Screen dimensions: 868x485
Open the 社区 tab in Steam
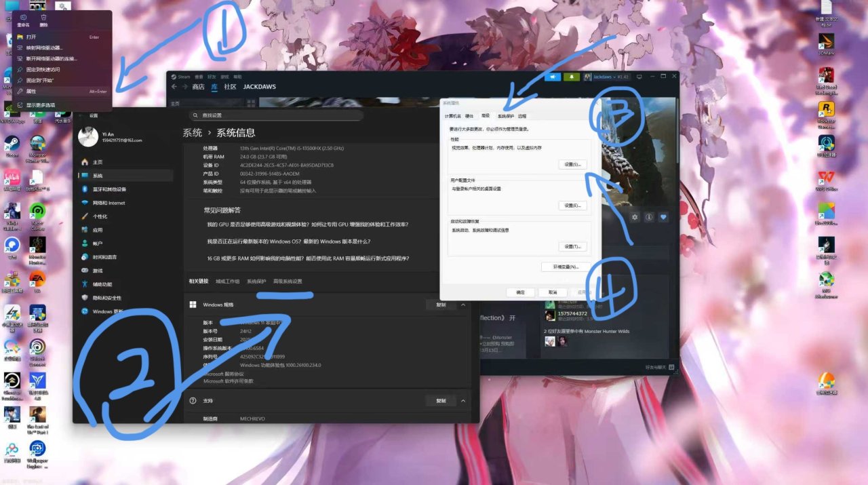tap(230, 87)
